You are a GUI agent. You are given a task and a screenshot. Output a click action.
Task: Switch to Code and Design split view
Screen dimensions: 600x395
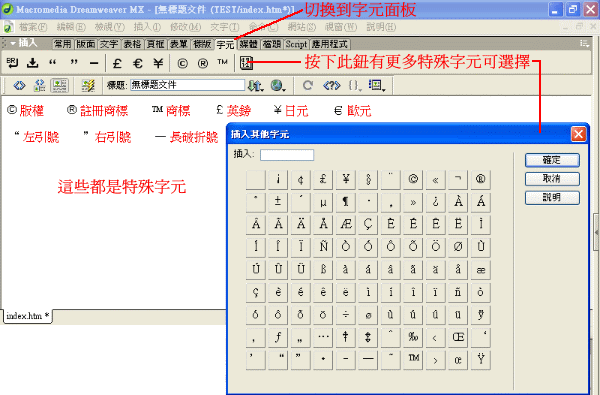pos(39,85)
